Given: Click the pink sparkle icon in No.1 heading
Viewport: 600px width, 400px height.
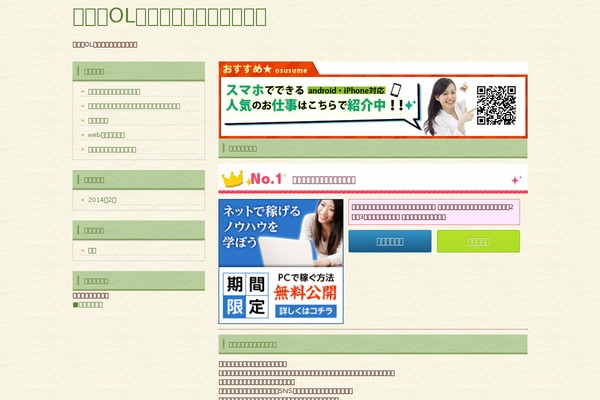Looking at the screenshot, I should pyautogui.click(x=516, y=180).
